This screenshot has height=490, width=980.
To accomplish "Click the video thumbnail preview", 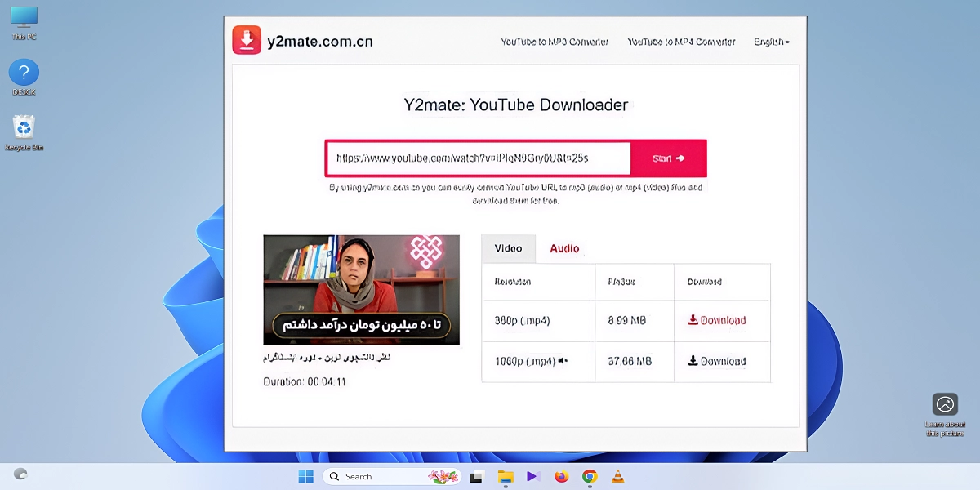I will (x=361, y=290).
